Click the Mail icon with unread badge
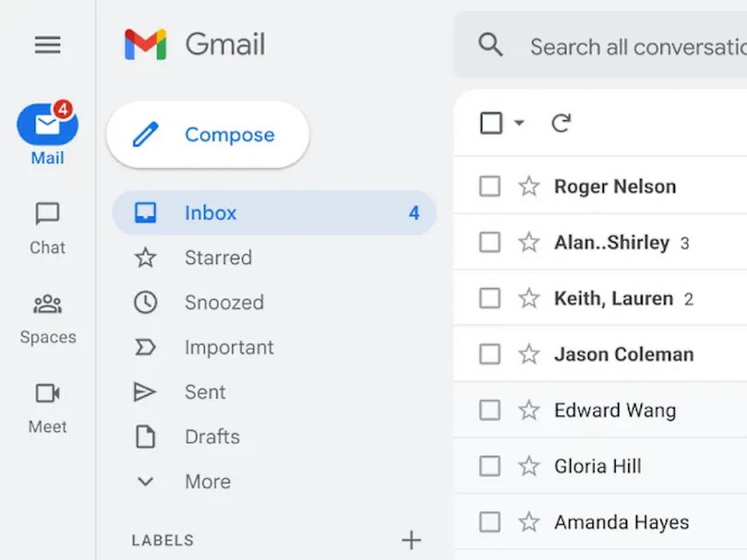The width and height of the screenshot is (747, 560). pos(47,124)
